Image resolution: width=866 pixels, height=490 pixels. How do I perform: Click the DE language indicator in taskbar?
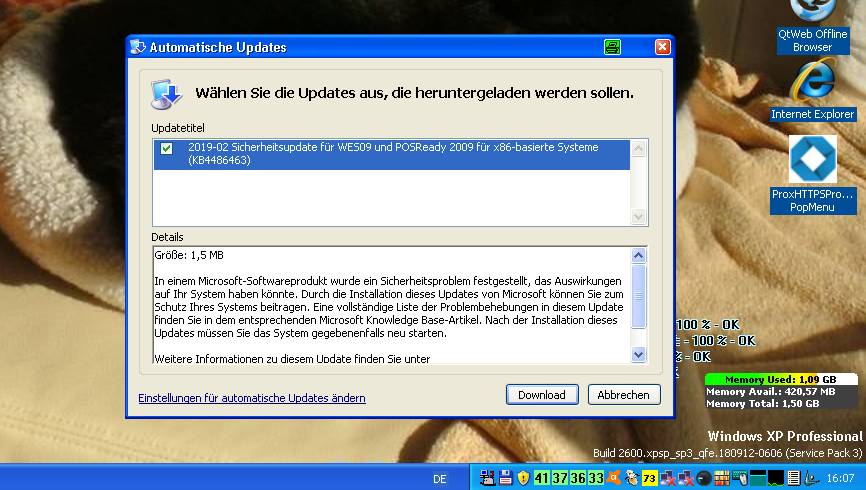click(x=440, y=479)
